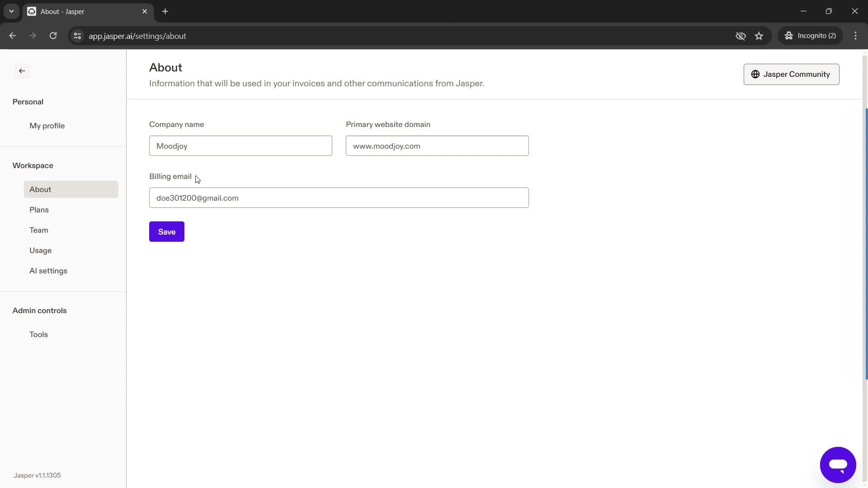Click the chat bubble support icon

click(x=838, y=465)
